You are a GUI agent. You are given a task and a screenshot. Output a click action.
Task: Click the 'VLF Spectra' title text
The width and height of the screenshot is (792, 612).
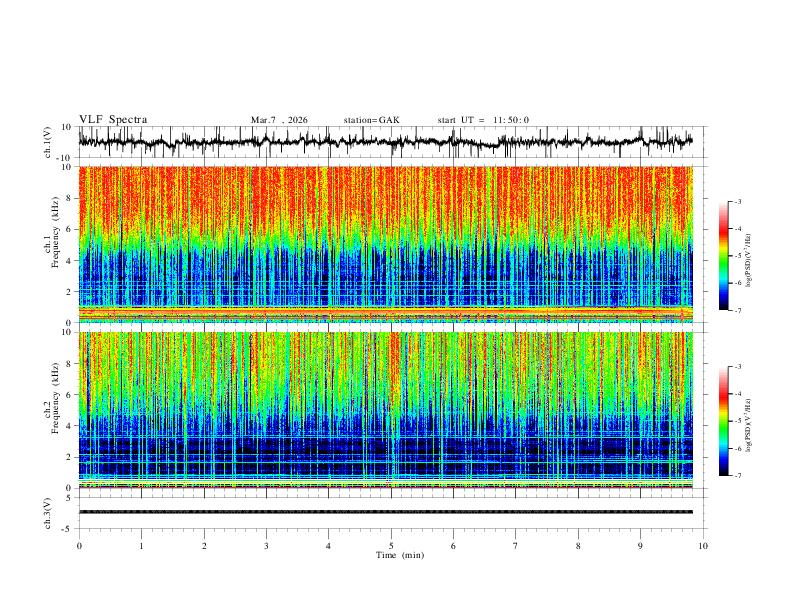click(113, 120)
